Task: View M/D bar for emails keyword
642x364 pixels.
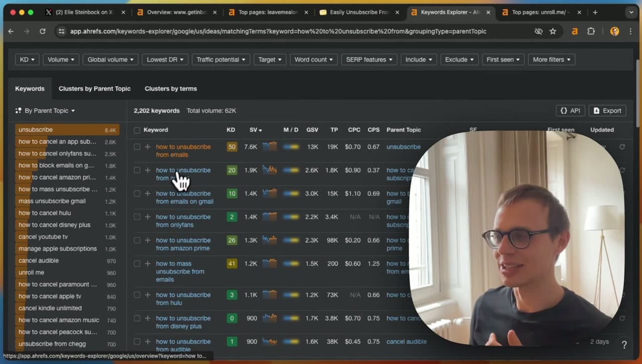Action: point(291,147)
